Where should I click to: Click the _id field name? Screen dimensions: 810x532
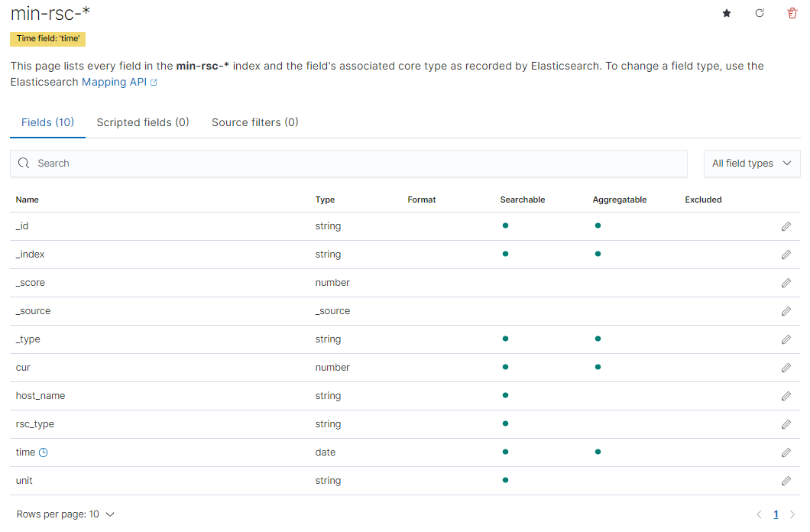[22, 226]
